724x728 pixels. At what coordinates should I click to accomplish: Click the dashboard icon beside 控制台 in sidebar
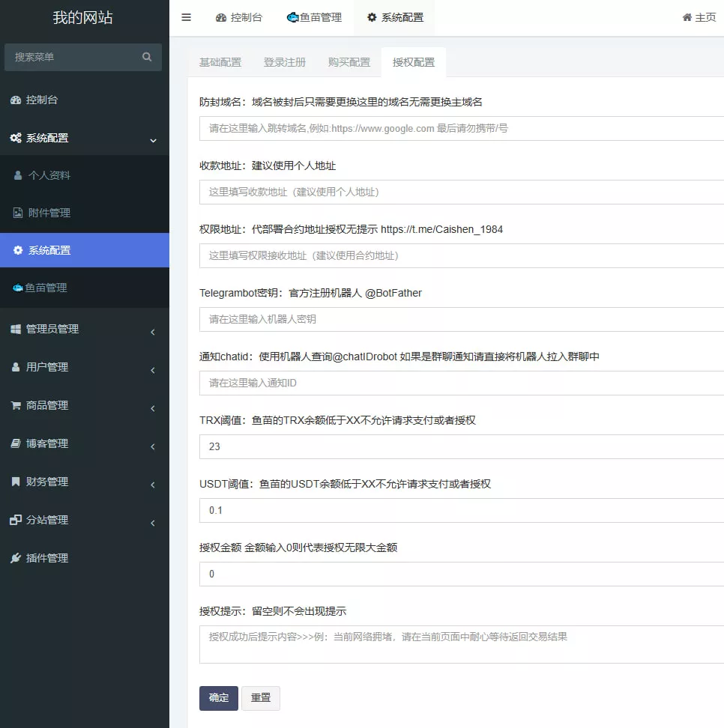coord(17,99)
